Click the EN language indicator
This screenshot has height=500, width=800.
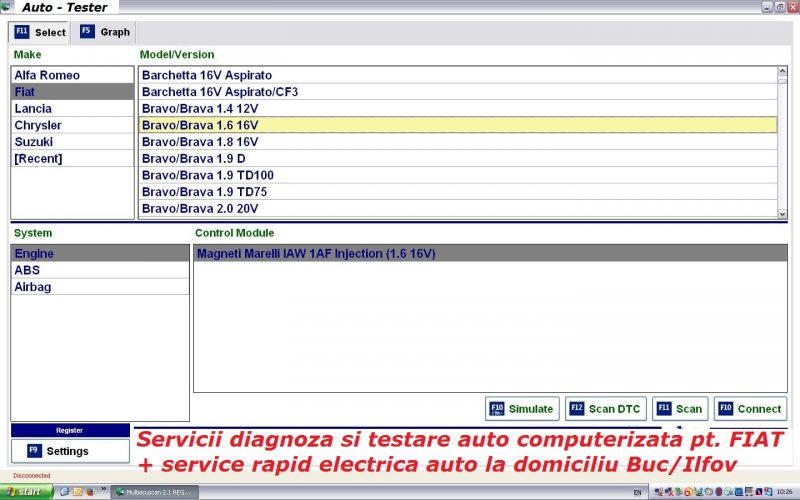[637, 492]
